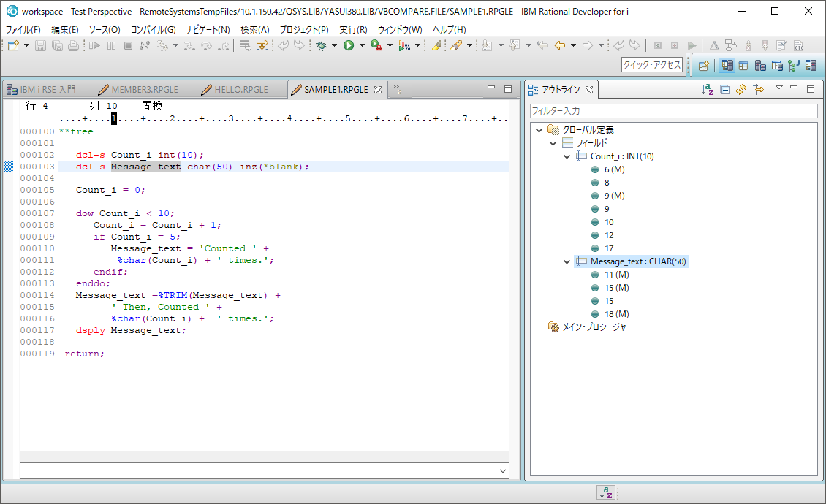Collapse all items in Outline view

pyautogui.click(x=724, y=89)
